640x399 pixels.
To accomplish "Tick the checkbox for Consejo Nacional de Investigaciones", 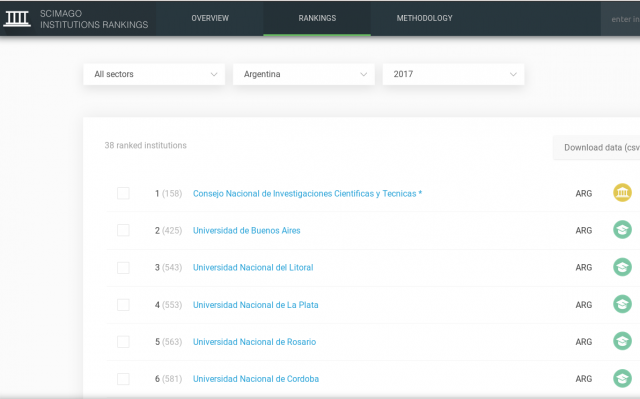I will [123, 193].
